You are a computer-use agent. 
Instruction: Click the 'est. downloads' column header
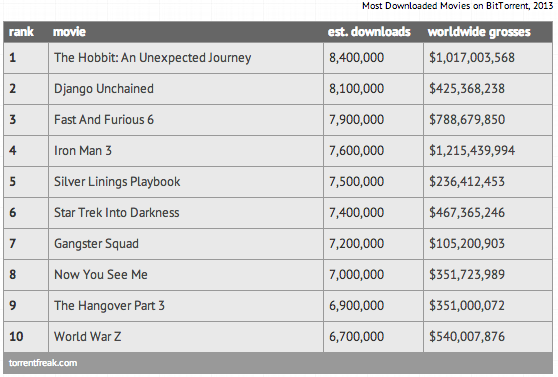tap(369, 32)
